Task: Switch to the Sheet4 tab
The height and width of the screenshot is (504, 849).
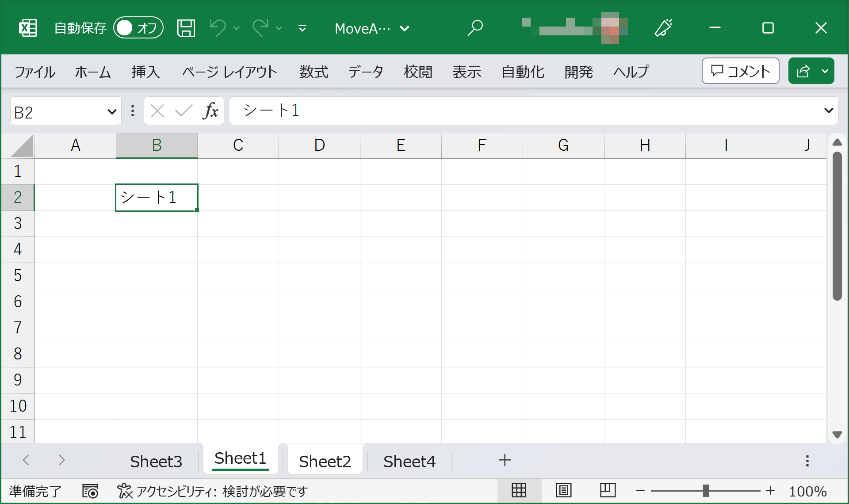Action: [x=409, y=461]
